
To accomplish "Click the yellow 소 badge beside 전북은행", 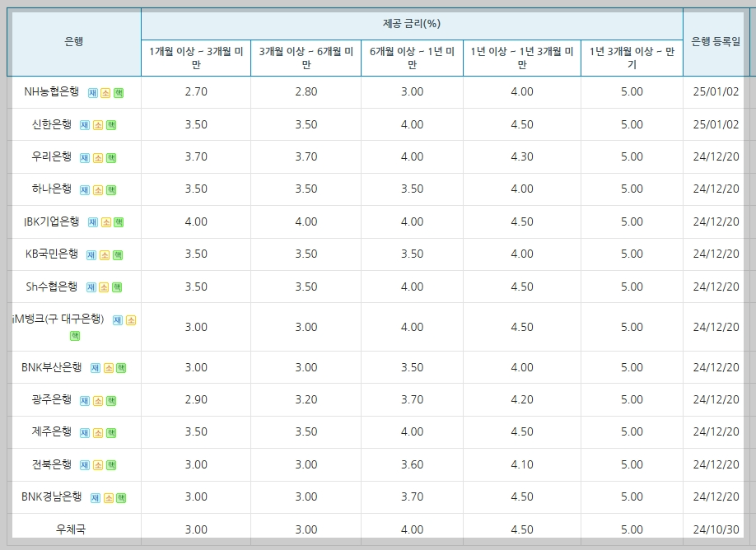I will coord(98,465).
